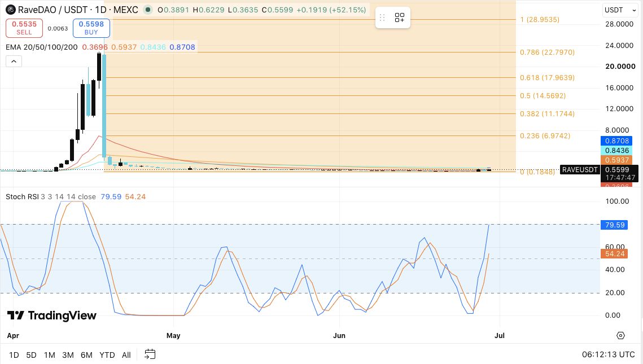Click the 06:12:13 UTC timezone clock
Screen dimensions: 643x364
609,354
